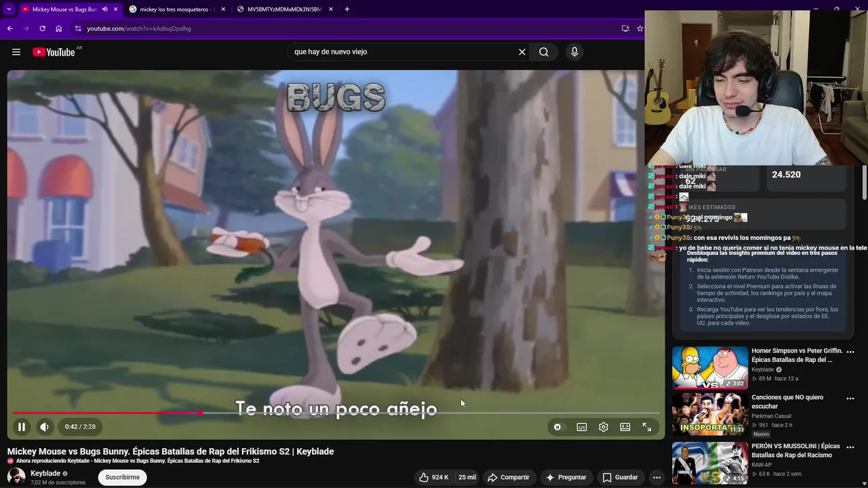
Task: Click the Parkman Casual channel name
Action: point(771,416)
